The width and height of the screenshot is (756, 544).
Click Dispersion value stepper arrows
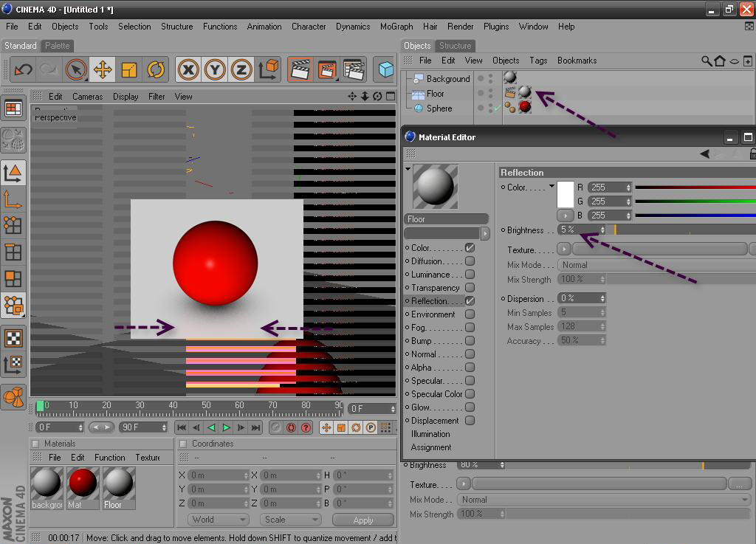pyautogui.click(x=602, y=298)
